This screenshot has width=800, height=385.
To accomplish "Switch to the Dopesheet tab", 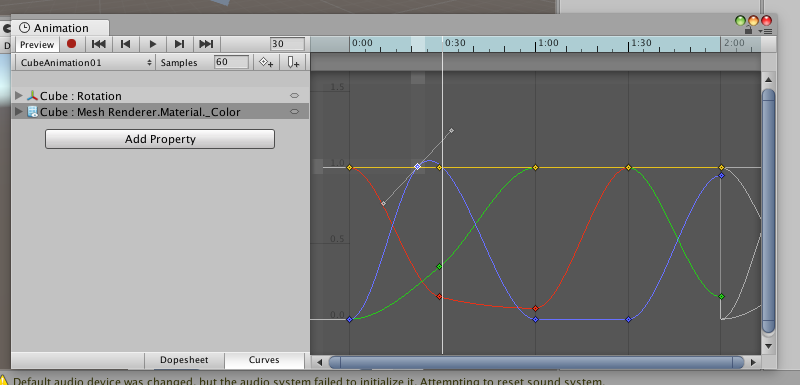I will point(184,360).
